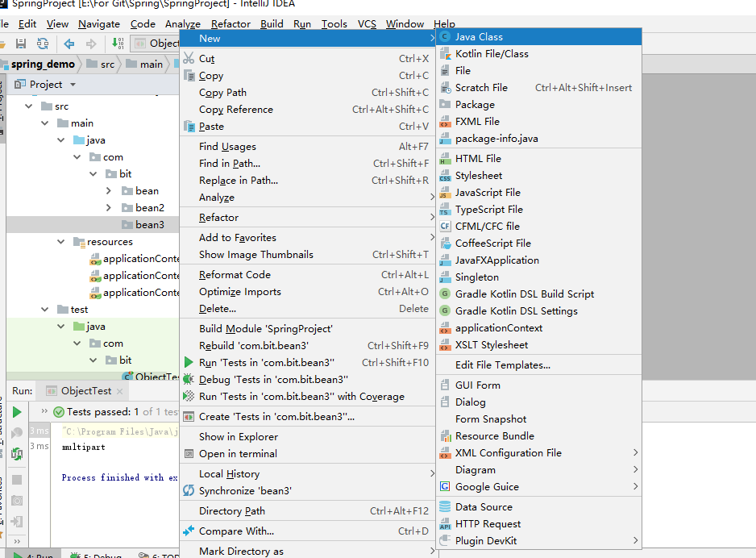
Task: Click the Stop square icon in Run panel
Action: (x=17, y=480)
